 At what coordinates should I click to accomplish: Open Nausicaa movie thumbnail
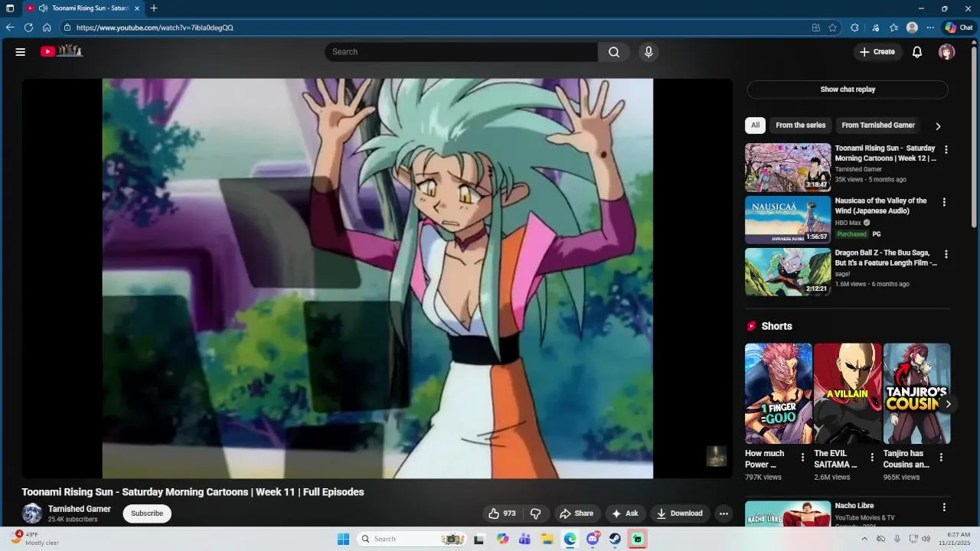pyautogui.click(x=788, y=220)
